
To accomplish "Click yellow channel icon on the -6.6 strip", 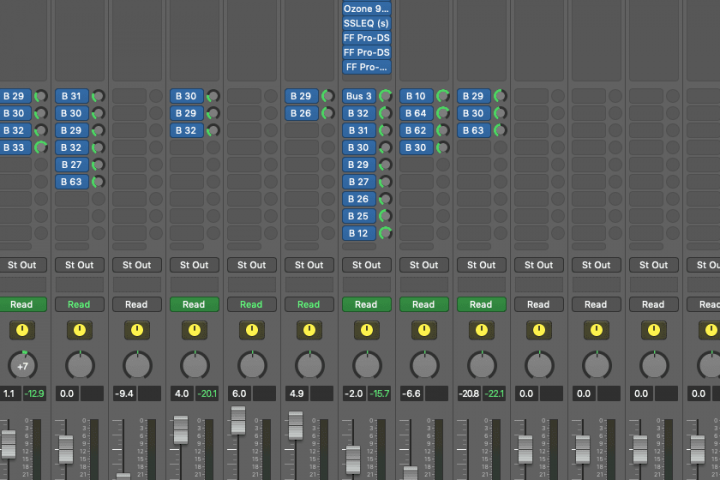I will click(x=424, y=330).
